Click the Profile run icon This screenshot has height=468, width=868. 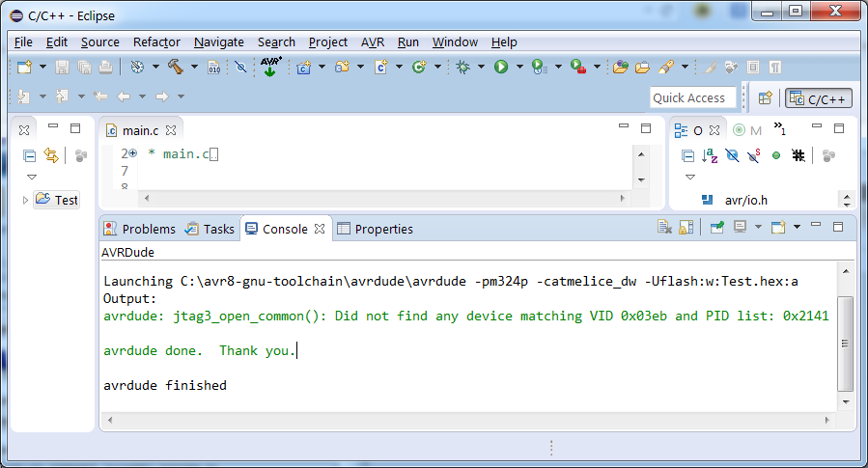(539, 67)
